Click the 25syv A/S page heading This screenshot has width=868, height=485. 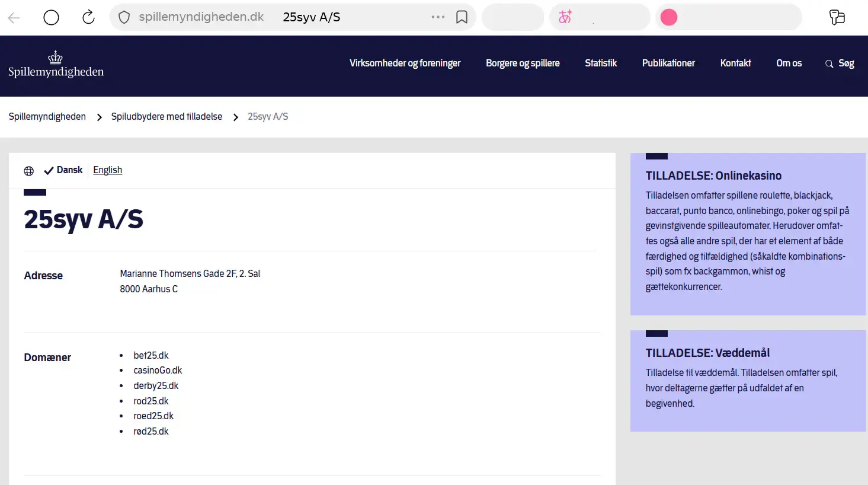[x=84, y=219]
